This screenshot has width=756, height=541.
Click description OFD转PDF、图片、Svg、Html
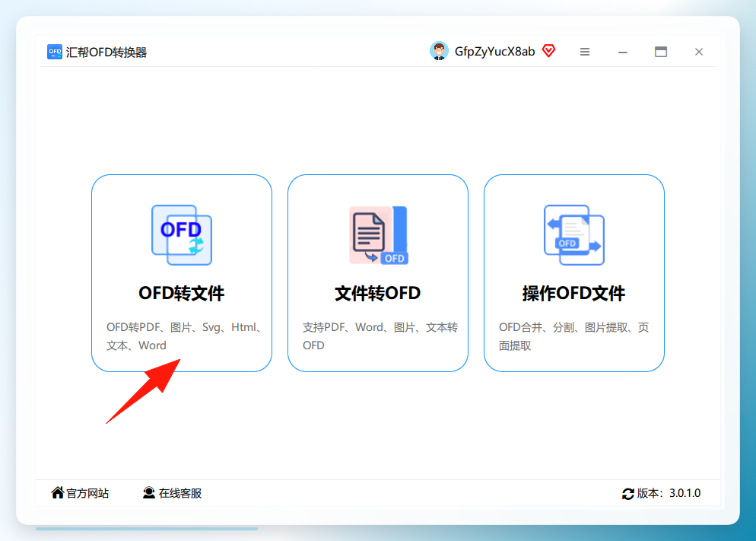tap(183, 336)
